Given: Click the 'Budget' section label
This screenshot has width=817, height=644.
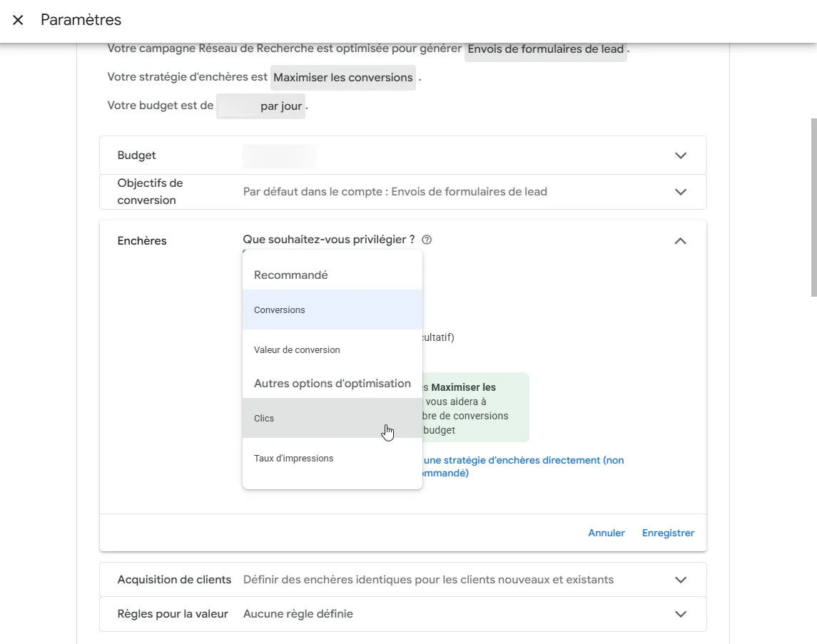Looking at the screenshot, I should [x=136, y=155].
